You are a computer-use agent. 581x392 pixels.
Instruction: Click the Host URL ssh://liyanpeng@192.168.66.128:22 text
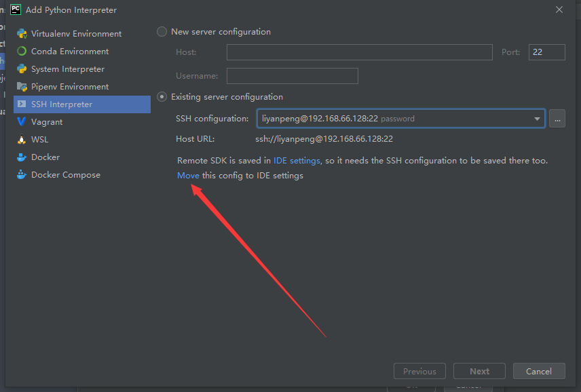click(324, 139)
